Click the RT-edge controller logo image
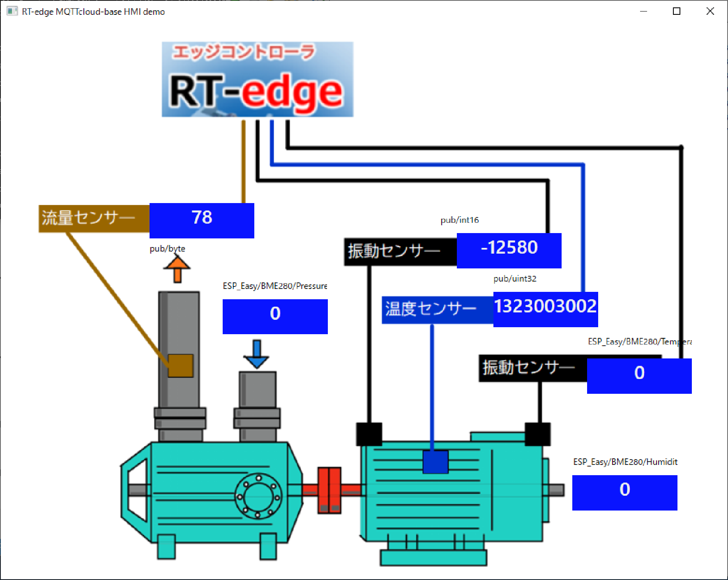Viewport: 728px width, 580px height. point(258,79)
